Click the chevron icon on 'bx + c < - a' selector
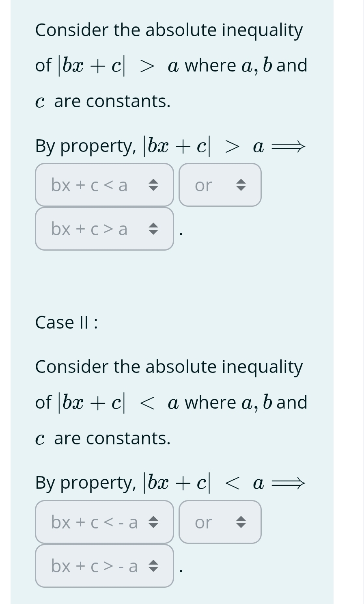Viewport: 364px width, 604px height. click(154, 522)
